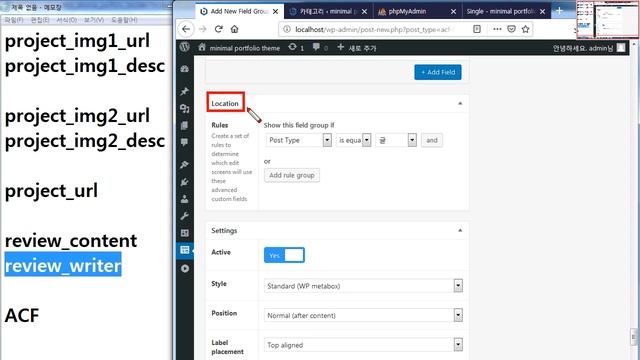Go back in the Firefox browser

click(186, 29)
